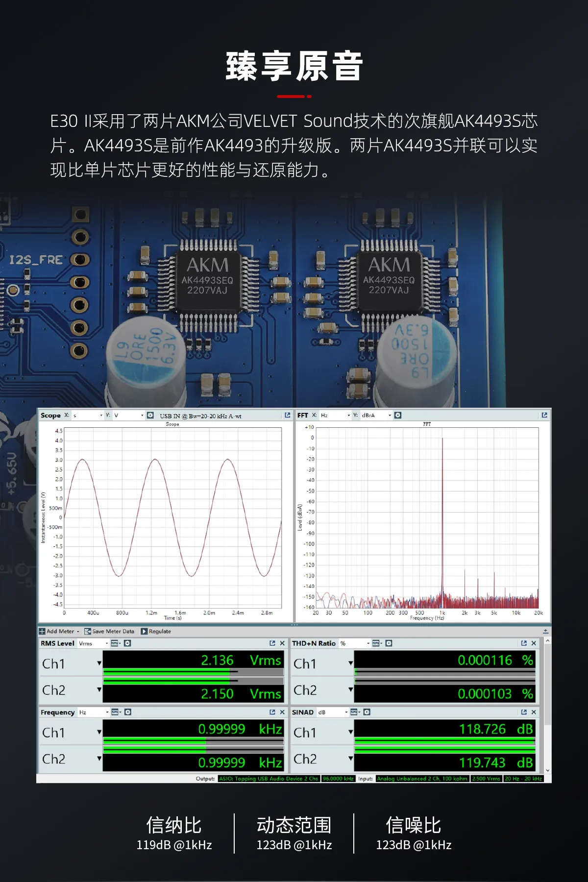Close the Frequency meter panel
This screenshot has width=588, height=882.
point(282,712)
